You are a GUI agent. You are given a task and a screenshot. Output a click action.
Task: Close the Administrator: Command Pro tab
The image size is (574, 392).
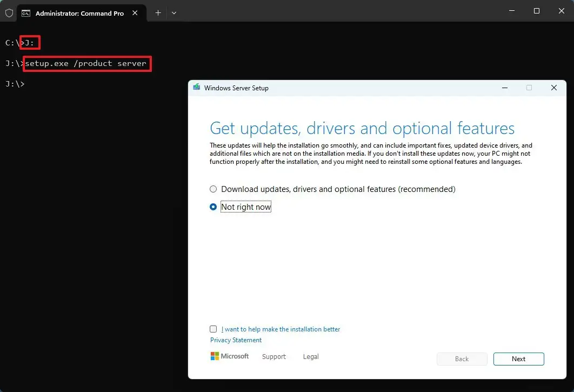[x=135, y=13]
